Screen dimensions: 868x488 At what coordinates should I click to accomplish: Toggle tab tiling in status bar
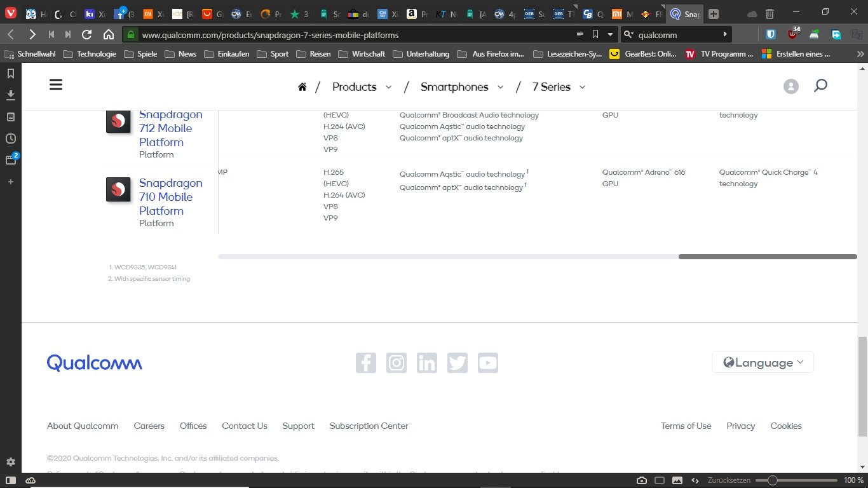point(660,480)
